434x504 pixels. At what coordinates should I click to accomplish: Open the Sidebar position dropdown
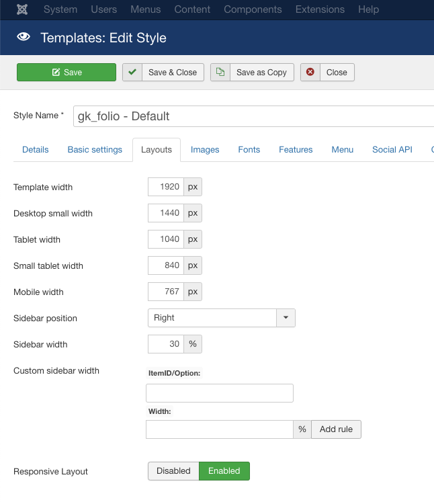(x=221, y=318)
